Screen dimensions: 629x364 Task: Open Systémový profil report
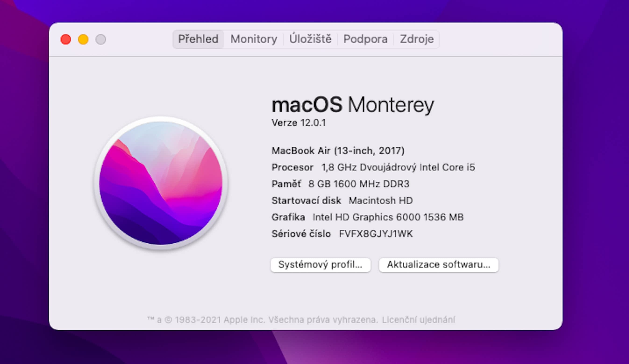[320, 265]
